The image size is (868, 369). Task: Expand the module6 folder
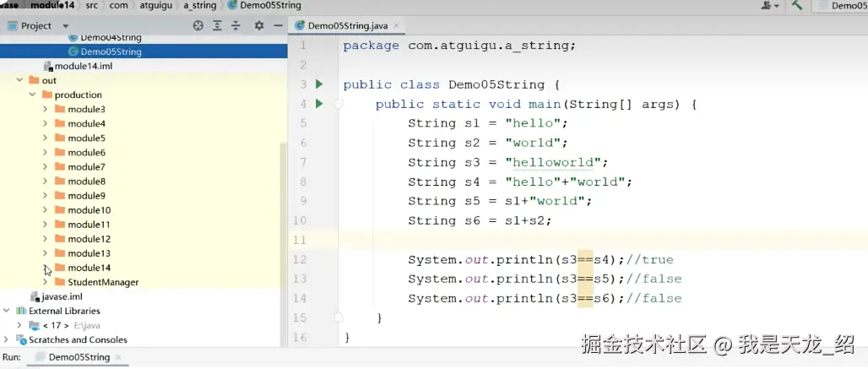(x=46, y=152)
